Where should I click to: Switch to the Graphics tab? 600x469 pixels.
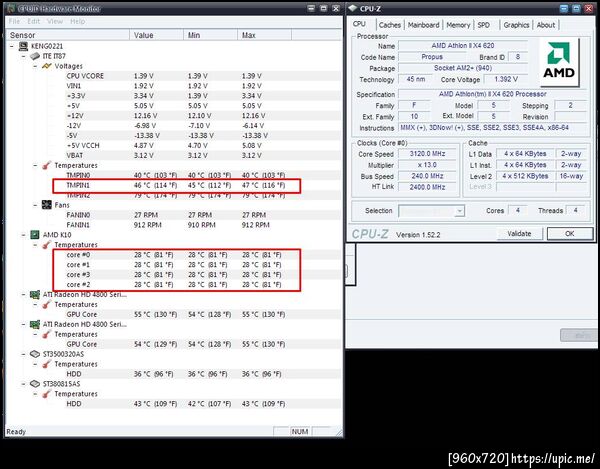[516, 25]
